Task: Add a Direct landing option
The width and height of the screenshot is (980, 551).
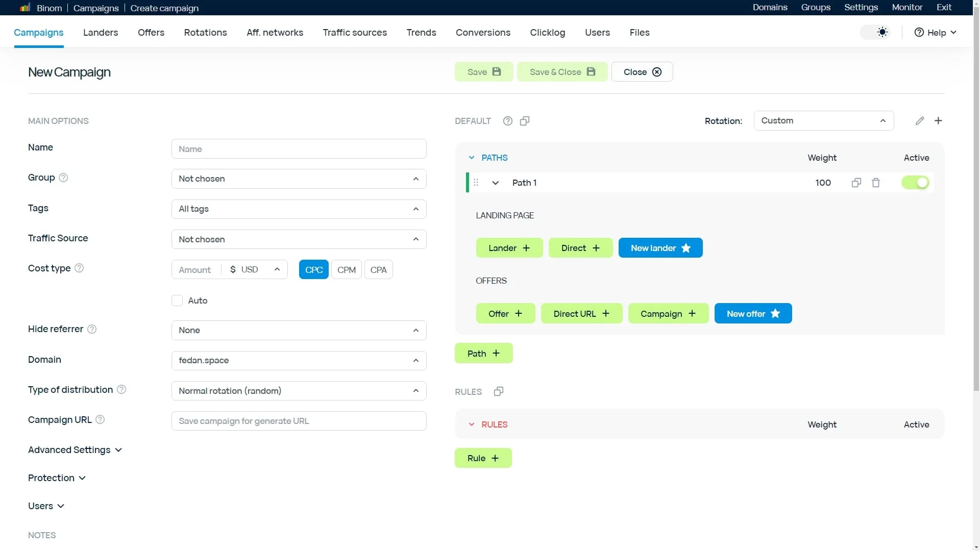Action: tap(580, 248)
